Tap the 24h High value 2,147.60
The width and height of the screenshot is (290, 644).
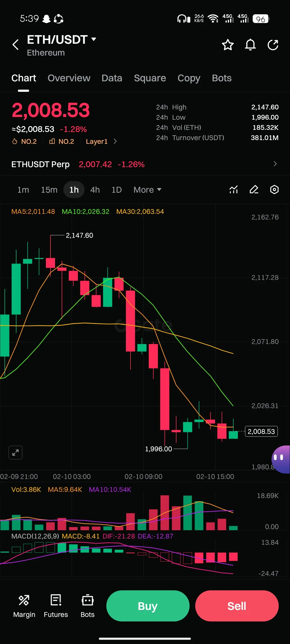click(x=265, y=107)
